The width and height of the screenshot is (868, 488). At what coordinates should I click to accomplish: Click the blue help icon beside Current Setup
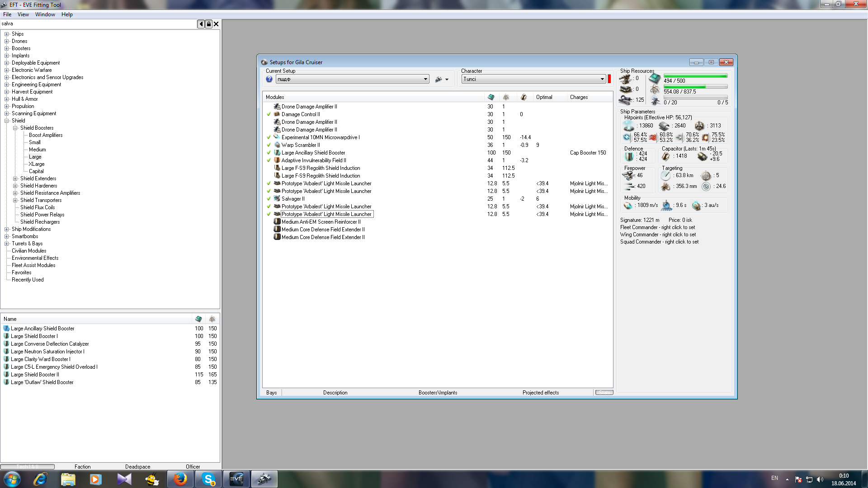click(x=269, y=79)
